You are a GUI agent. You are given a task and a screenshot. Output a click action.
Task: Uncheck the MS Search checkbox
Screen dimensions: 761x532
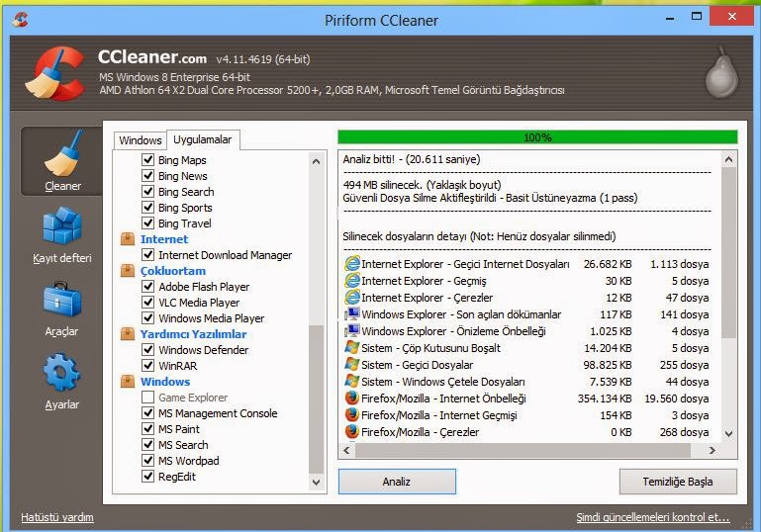[x=148, y=444]
